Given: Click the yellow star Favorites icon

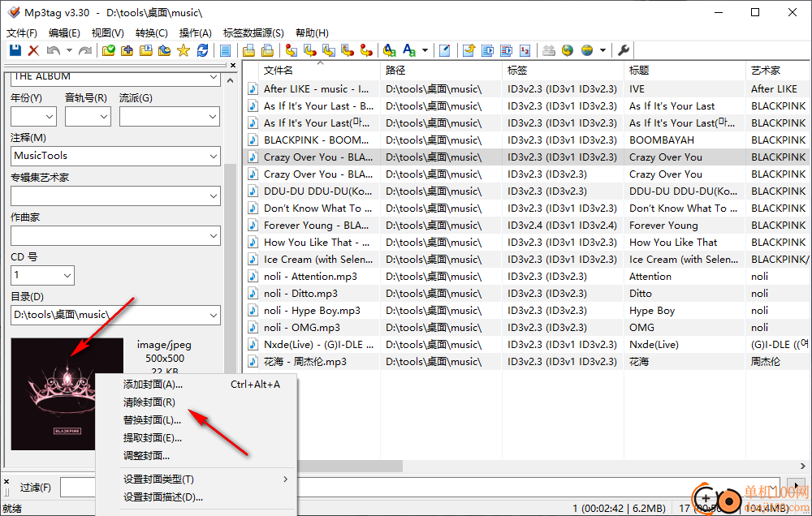Looking at the screenshot, I should [184, 50].
